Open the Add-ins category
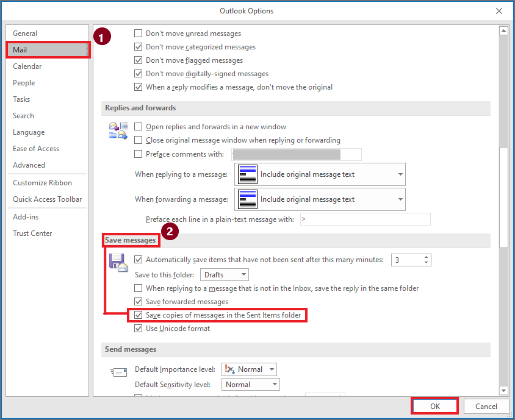 click(48, 217)
